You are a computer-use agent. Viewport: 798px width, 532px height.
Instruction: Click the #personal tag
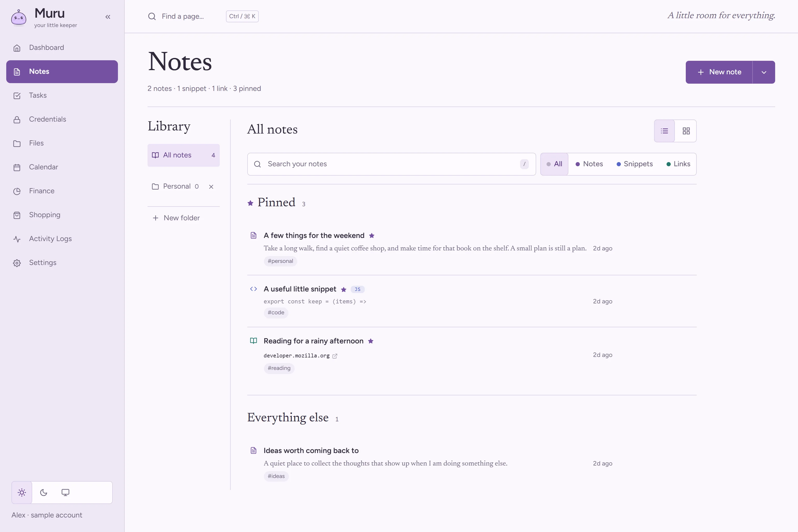[280, 261]
